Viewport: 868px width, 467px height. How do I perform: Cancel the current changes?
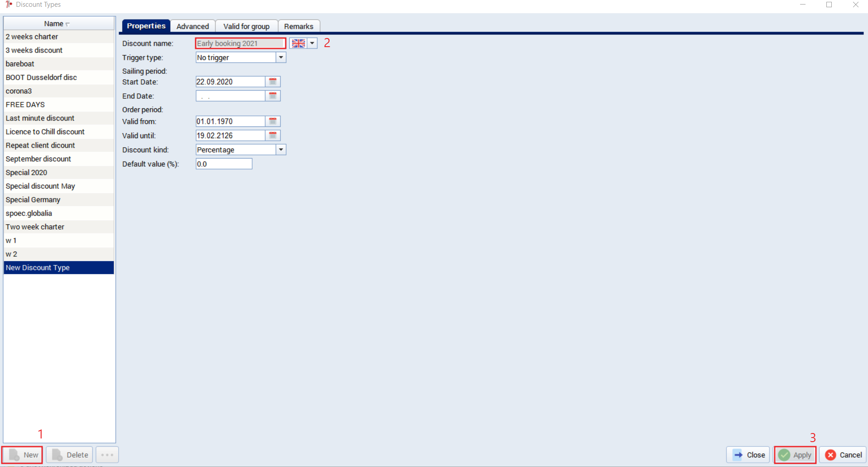[x=843, y=455]
